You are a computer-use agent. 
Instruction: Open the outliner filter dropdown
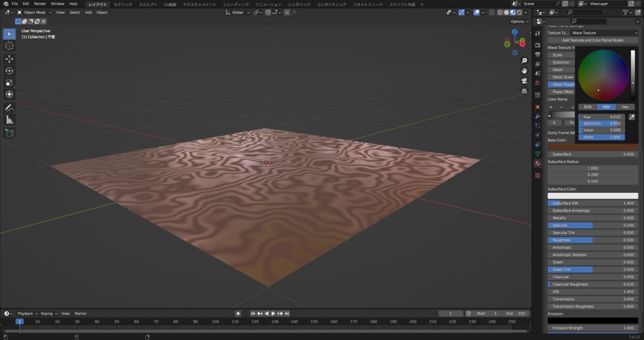click(627, 13)
